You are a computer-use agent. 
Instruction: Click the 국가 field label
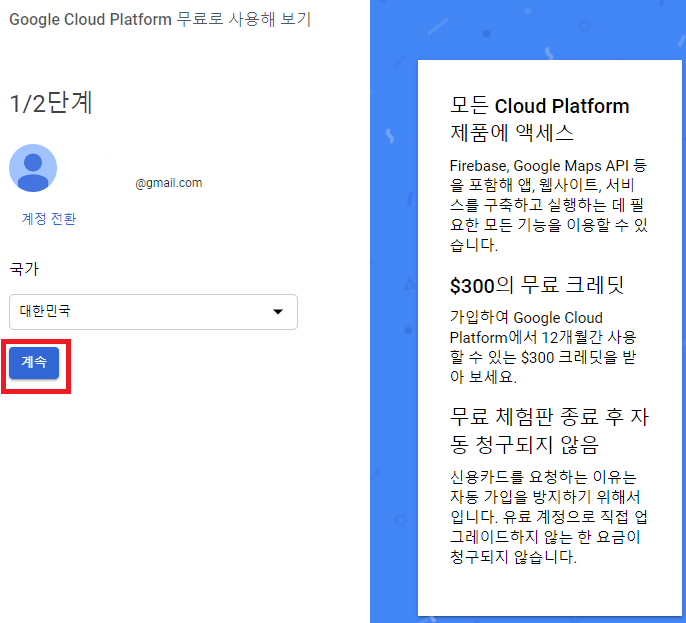click(x=24, y=269)
